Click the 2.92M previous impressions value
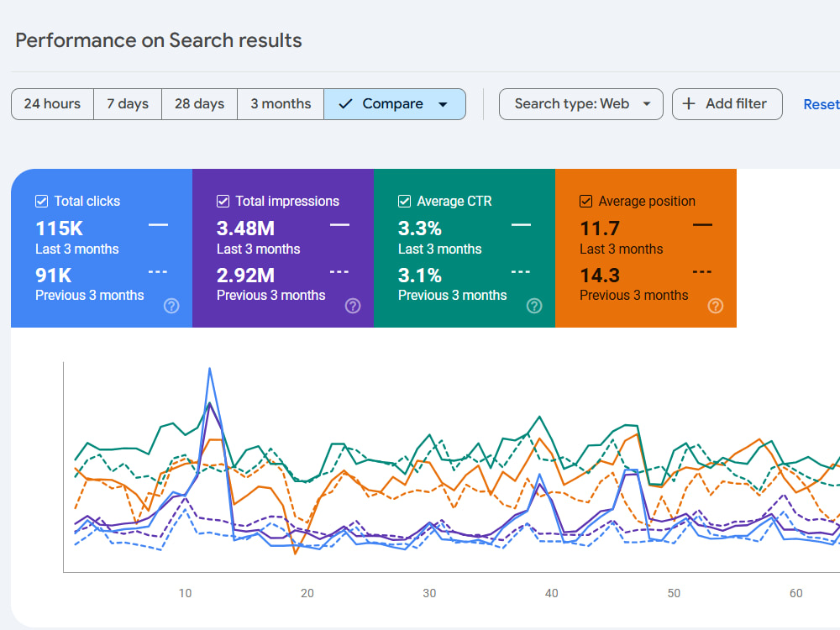 coord(245,276)
